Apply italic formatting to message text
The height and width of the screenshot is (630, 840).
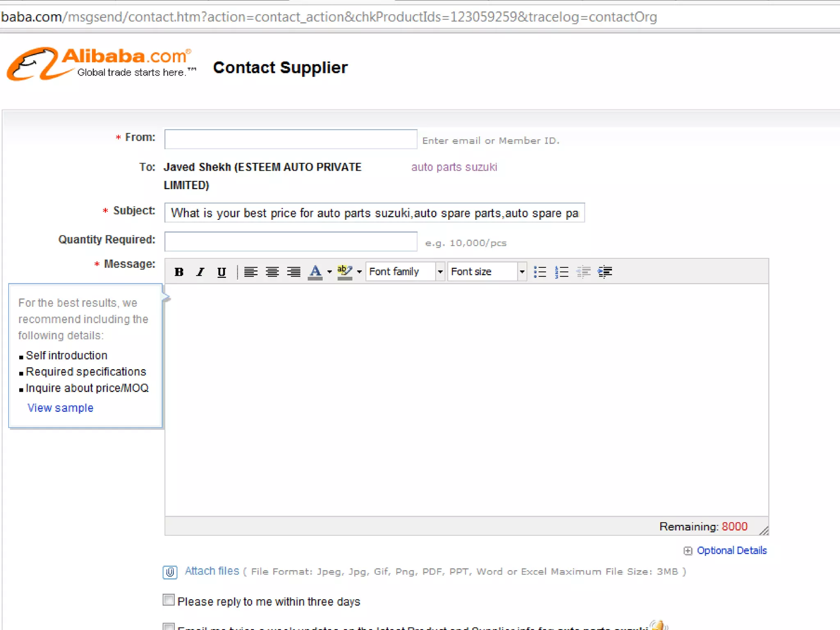coord(200,272)
